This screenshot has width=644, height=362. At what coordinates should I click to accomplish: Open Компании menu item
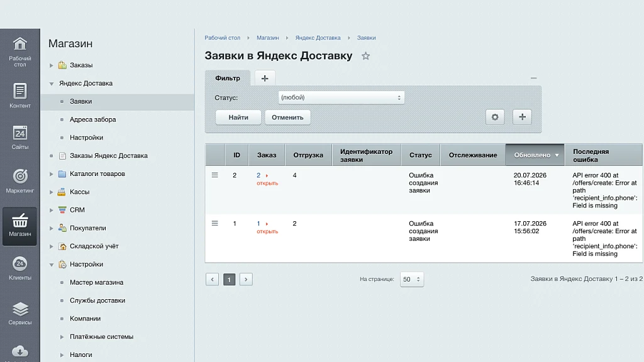(x=85, y=319)
